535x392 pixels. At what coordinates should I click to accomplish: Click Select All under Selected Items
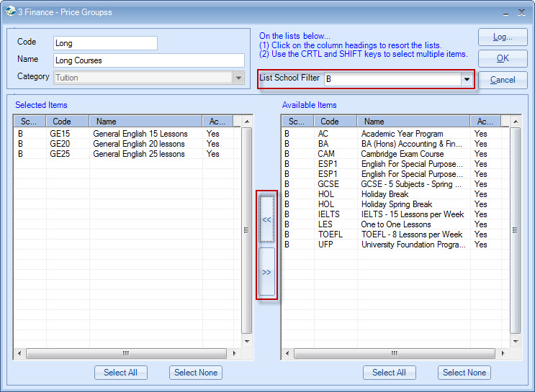[121, 372]
